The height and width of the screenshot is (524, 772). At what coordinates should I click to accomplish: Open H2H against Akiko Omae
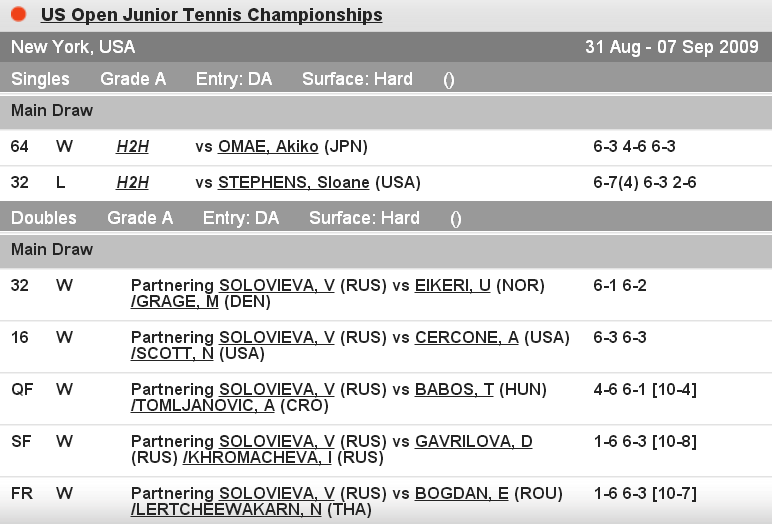click(132, 147)
